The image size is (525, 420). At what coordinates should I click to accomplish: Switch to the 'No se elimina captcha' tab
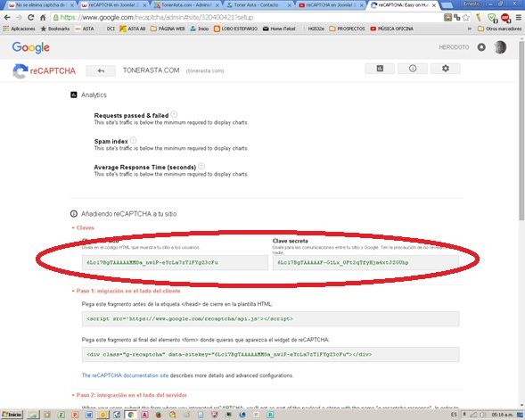click(x=40, y=5)
